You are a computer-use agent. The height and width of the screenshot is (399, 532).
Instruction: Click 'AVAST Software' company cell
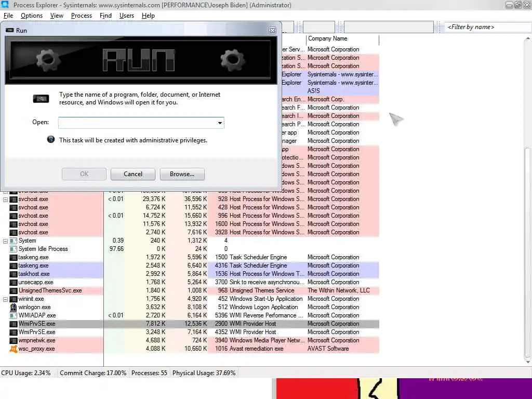coord(328,349)
